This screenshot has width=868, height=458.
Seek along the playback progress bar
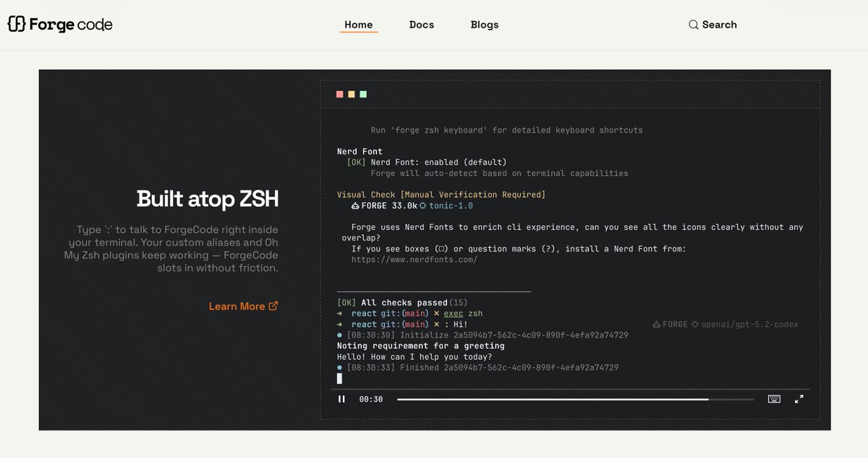coord(575,399)
